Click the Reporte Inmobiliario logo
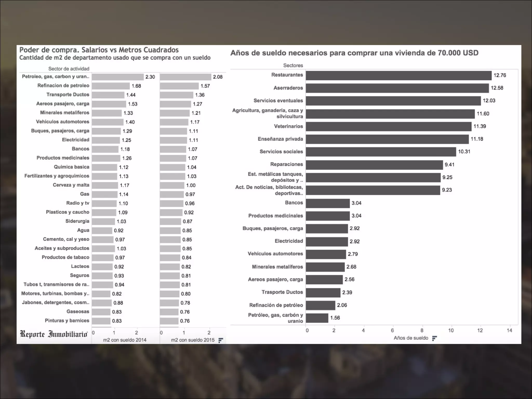 click(x=54, y=334)
